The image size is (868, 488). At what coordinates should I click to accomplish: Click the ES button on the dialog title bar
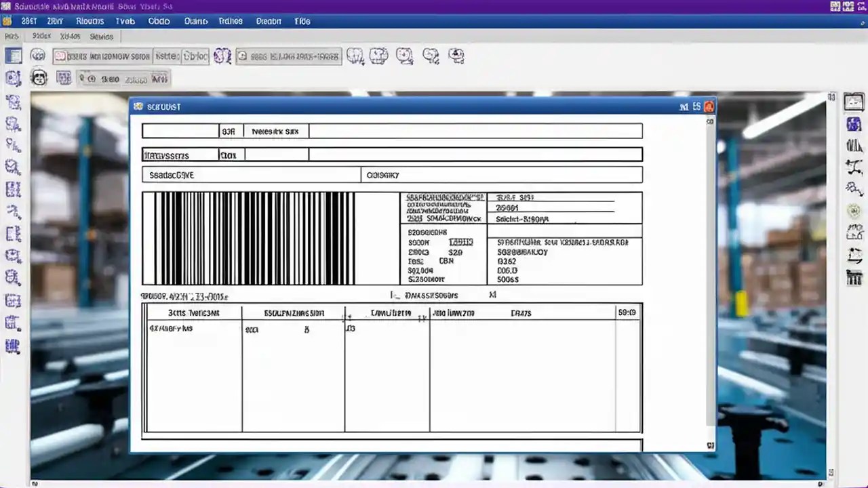[696, 106]
